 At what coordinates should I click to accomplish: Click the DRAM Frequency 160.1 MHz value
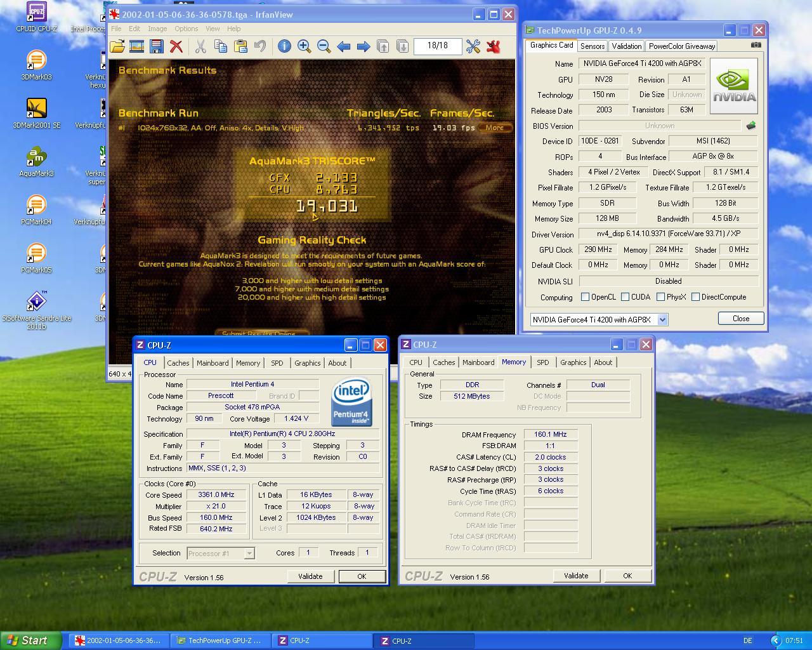[x=551, y=435]
